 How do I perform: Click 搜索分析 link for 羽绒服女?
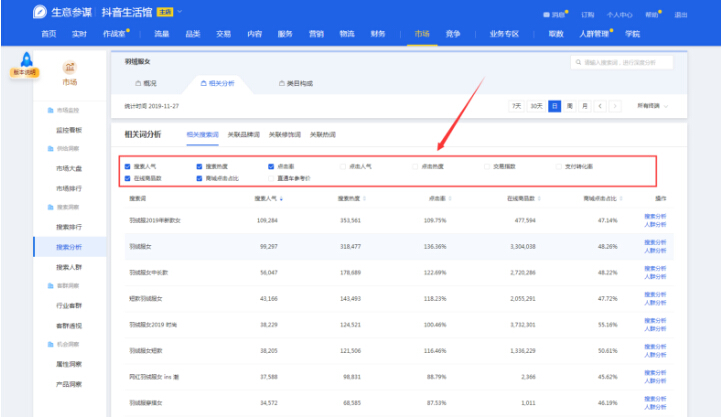click(654, 240)
